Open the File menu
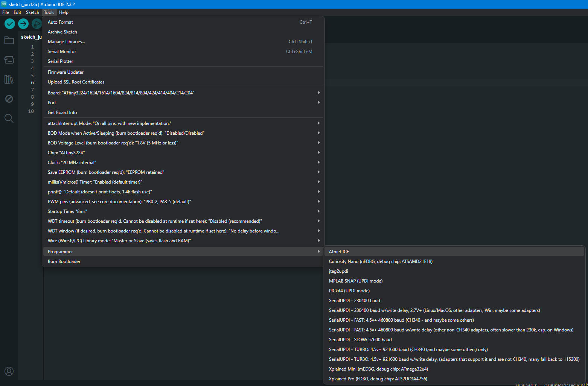Viewport: 588px width, 386px height. coord(6,12)
